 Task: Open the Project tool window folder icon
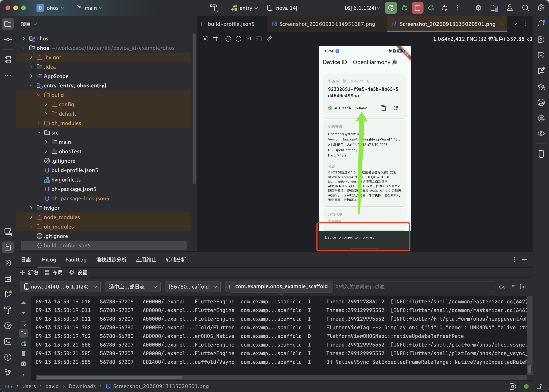point(8,24)
